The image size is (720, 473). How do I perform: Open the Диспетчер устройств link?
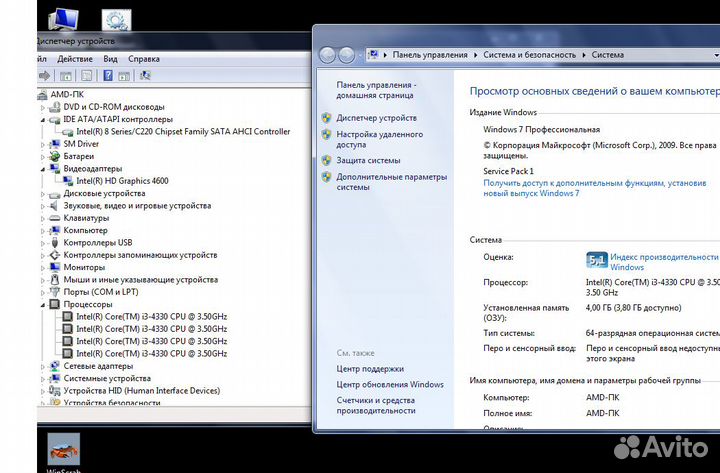(377, 118)
